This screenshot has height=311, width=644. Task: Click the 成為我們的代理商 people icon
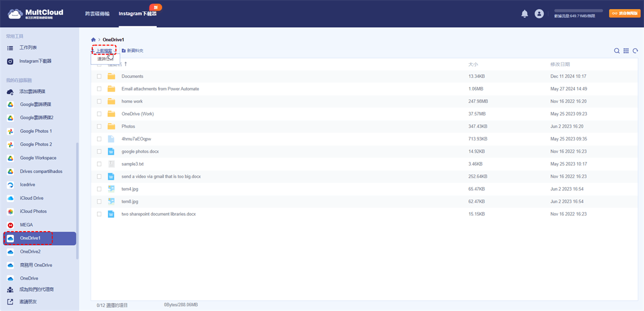(10, 290)
